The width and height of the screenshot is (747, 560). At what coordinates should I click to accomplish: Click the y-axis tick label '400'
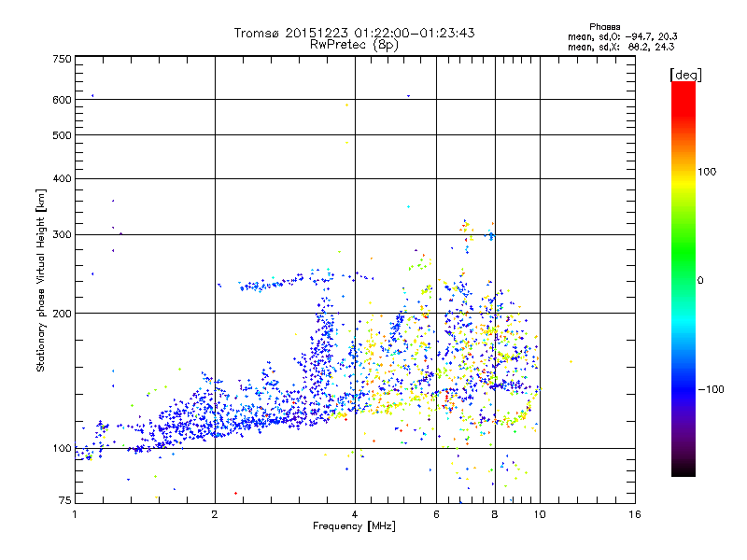click(x=62, y=178)
